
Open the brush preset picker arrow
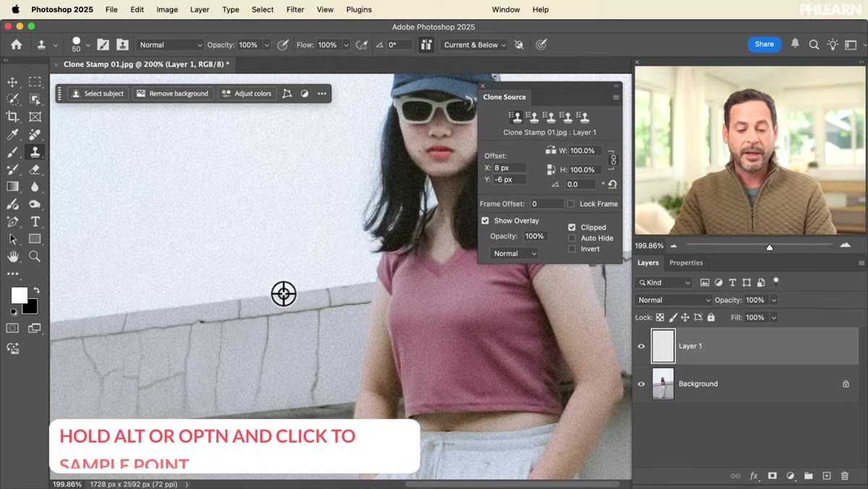tap(88, 45)
